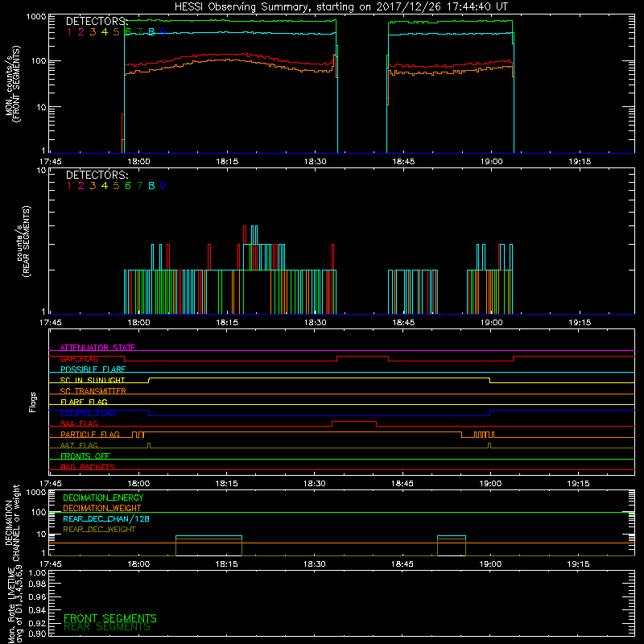Click detector 6 legend number in rear segments panel

tap(128, 186)
